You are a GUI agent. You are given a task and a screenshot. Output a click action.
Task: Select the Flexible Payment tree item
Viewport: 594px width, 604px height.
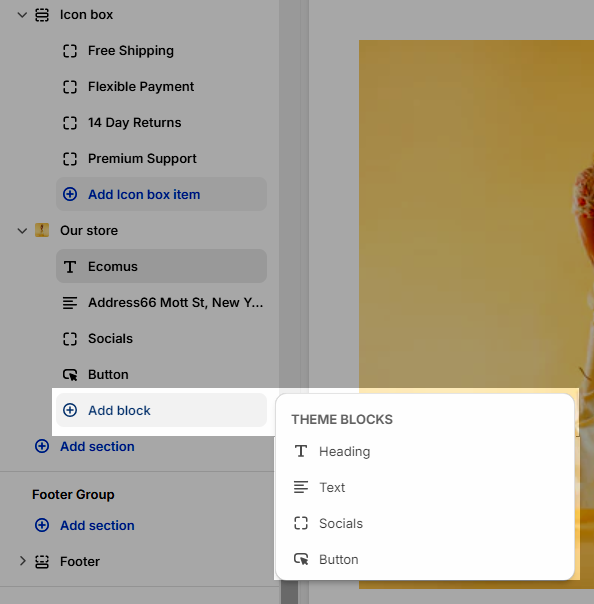point(161,87)
